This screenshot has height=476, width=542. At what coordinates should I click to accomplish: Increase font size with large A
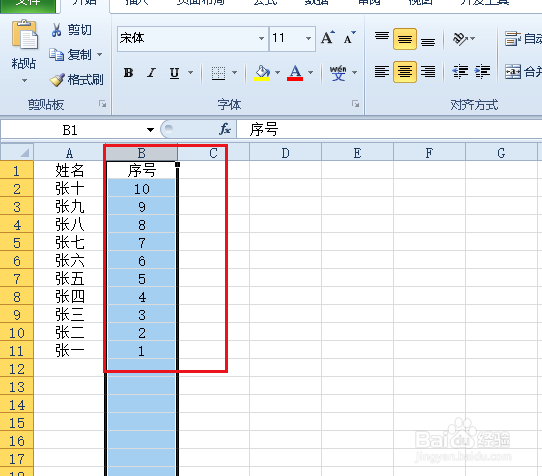[x=327, y=38]
